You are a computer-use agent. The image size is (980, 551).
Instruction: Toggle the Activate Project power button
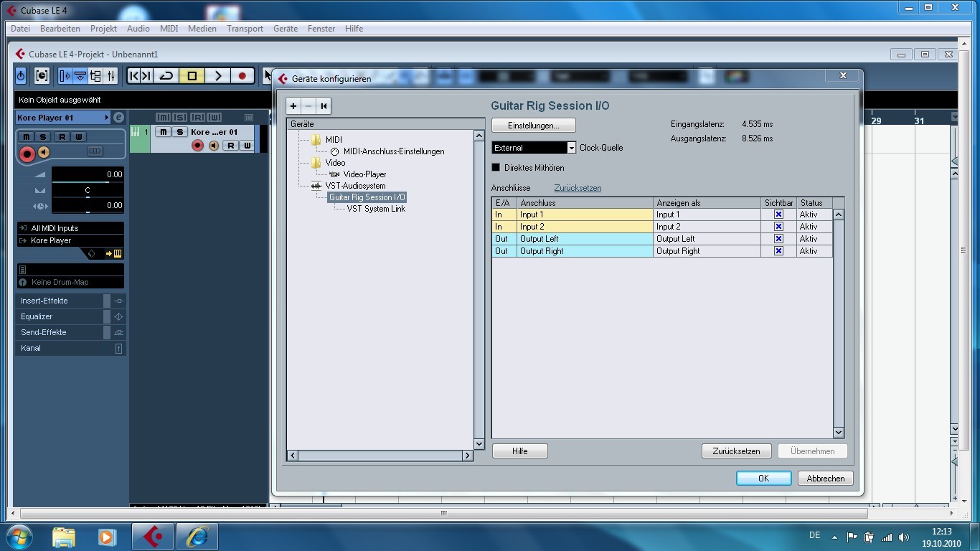(21, 75)
